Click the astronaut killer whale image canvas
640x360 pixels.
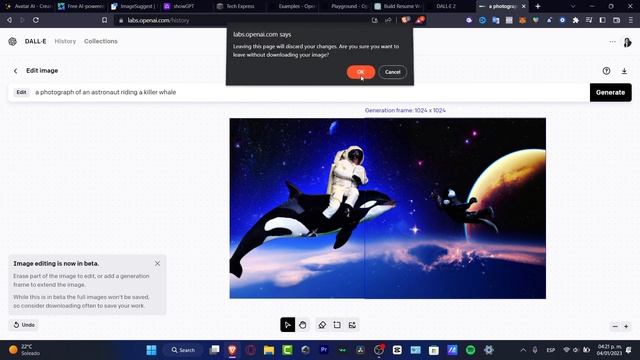click(387, 208)
